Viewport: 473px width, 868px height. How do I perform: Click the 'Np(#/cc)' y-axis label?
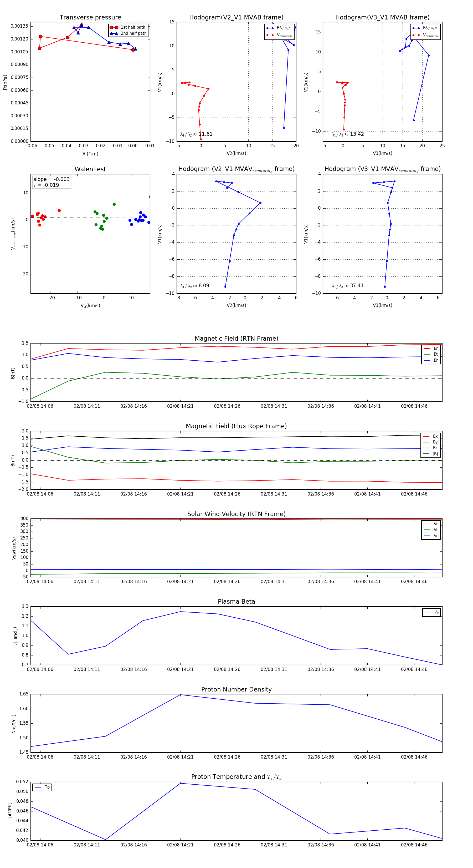pyautogui.click(x=14, y=724)
